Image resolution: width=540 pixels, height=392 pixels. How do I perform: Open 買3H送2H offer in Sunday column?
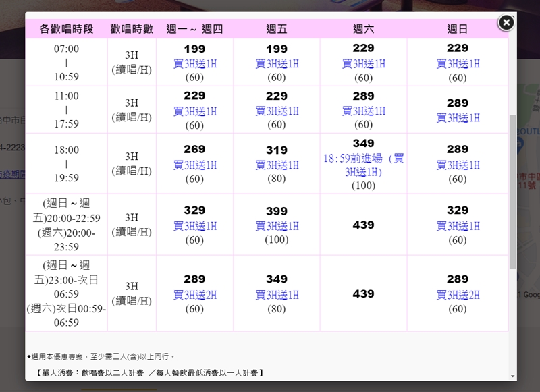point(458,295)
